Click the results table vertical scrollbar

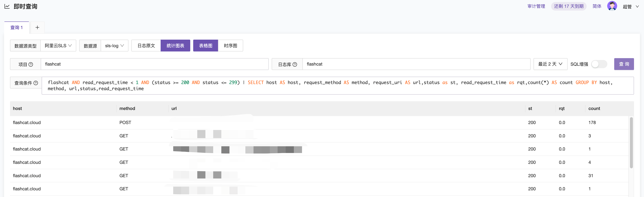click(x=631, y=143)
